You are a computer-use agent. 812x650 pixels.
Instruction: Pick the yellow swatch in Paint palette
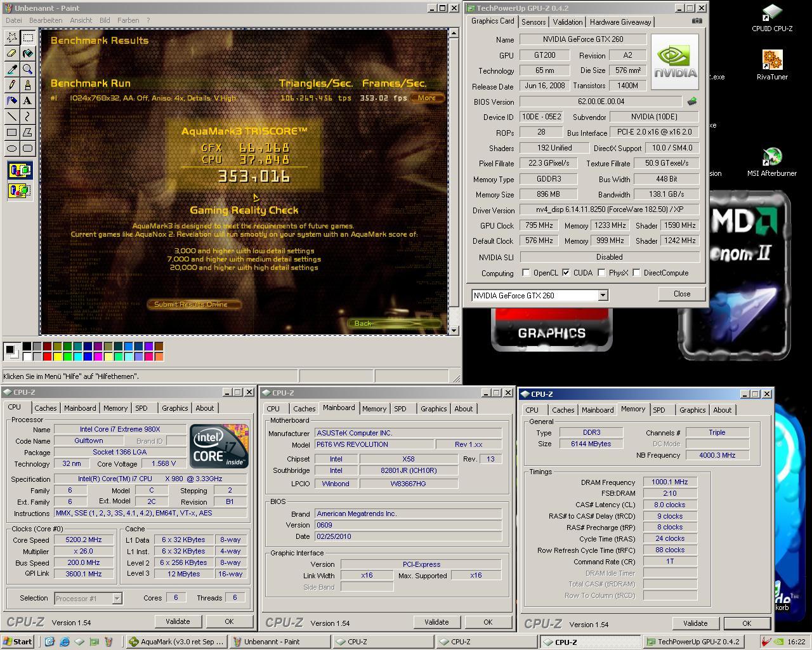(57, 357)
